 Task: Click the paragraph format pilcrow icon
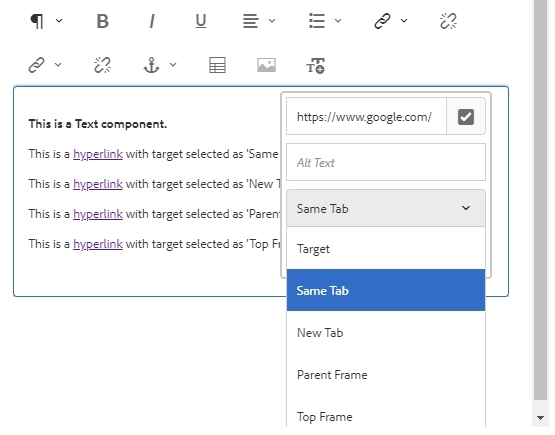click(37, 21)
